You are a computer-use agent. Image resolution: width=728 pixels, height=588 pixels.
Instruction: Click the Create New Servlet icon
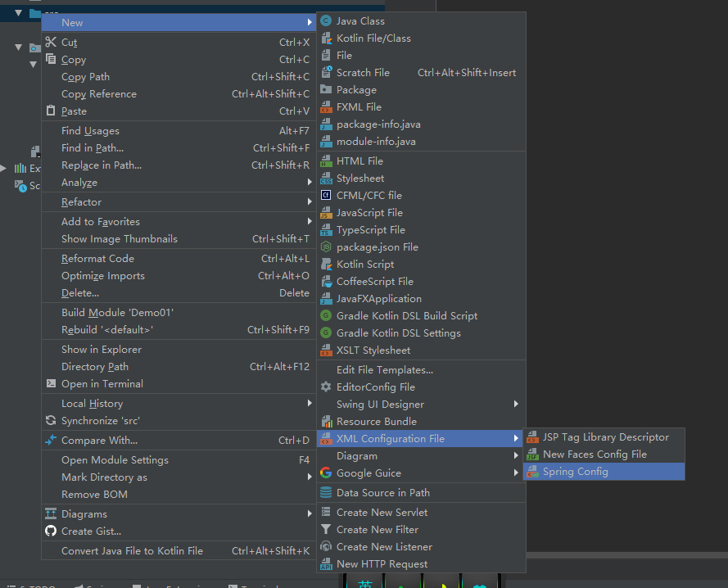coord(327,512)
